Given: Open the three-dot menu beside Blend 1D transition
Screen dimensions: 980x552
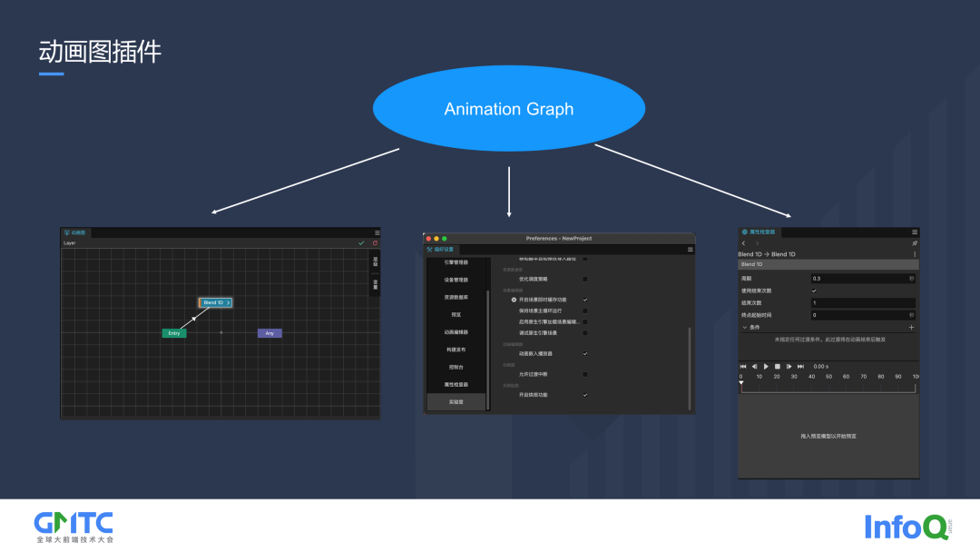Looking at the screenshot, I should (x=914, y=254).
